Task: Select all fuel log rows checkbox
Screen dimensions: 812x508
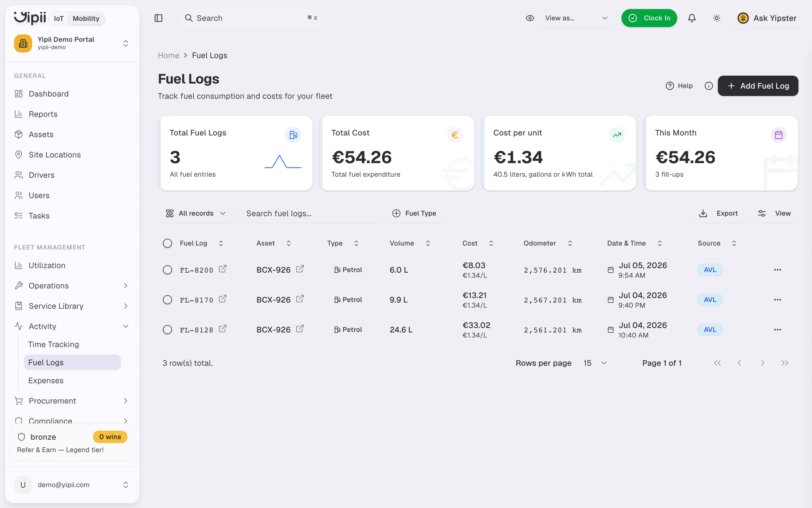Action: [167, 243]
